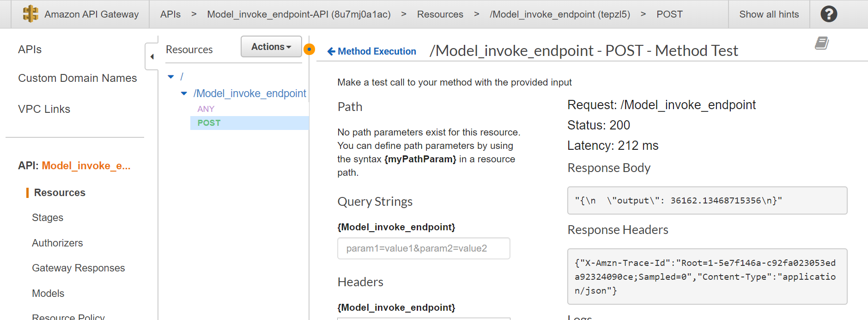The image size is (868, 320).
Task: Click POST in the breadcrumb
Action: click(x=669, y=14)
